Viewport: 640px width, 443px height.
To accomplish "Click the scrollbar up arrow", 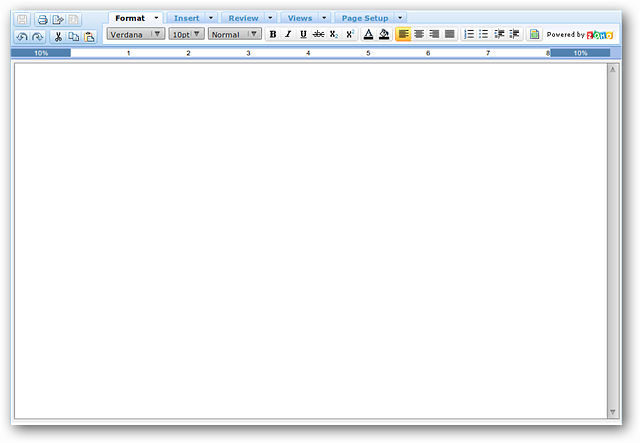I will point(613,70).
